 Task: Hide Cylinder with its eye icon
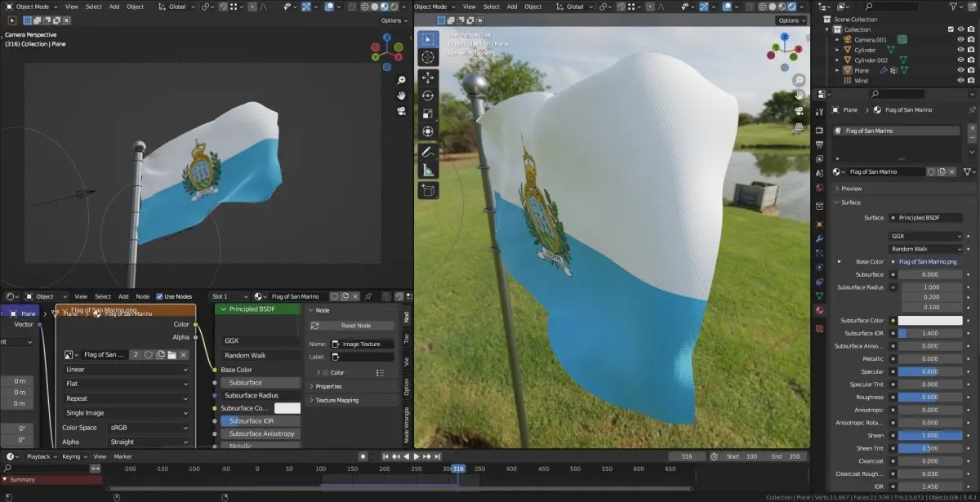pyautogui.click(x=960, y=50)
